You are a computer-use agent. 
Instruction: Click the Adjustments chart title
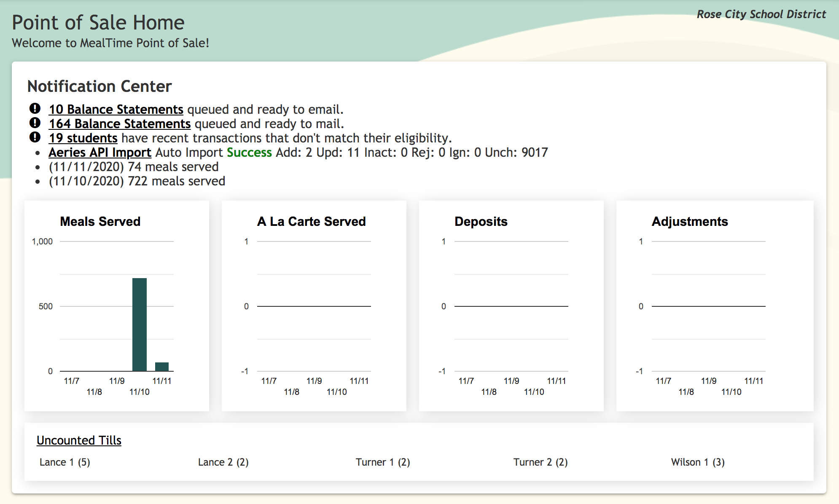[x=690, y=222]
